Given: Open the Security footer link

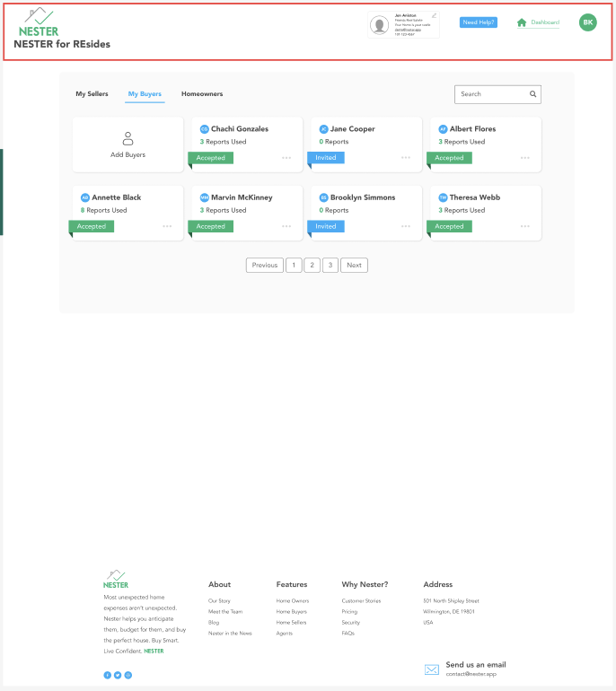Looking at the screenshot, I should point(351,623).
